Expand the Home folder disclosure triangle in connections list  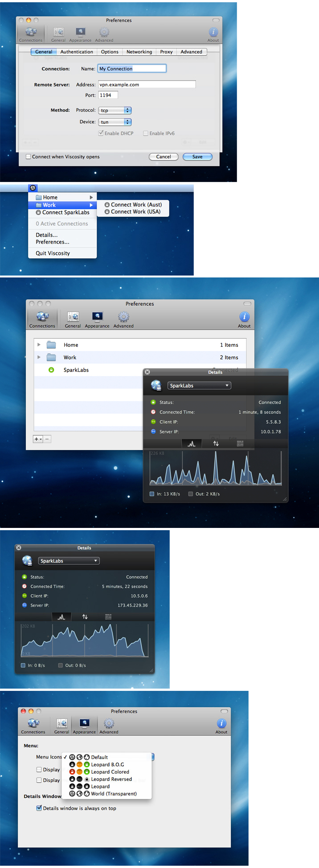39,345
